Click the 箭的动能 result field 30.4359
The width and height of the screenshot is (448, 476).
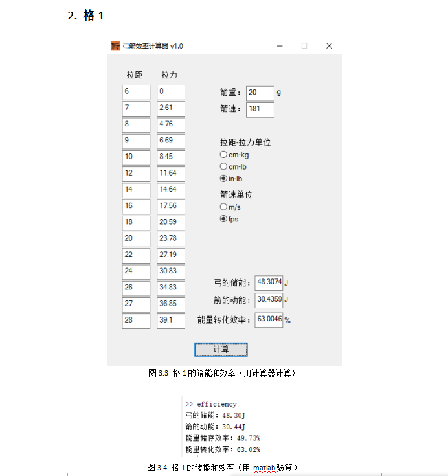269,300
